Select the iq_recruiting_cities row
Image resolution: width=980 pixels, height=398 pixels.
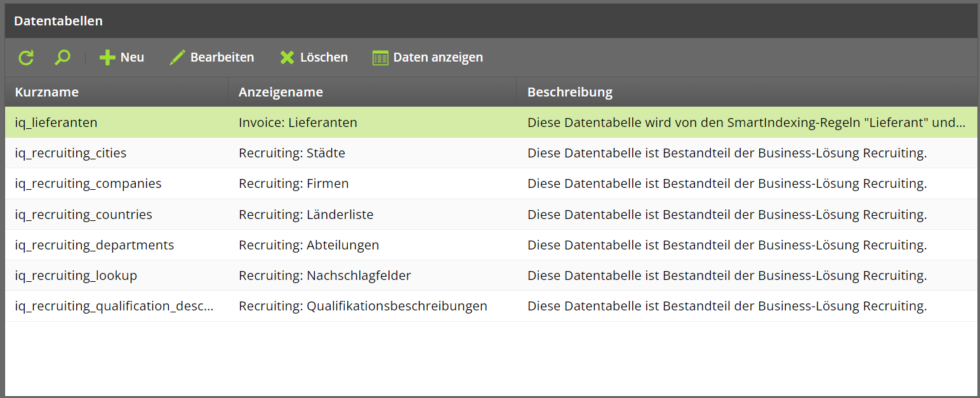tap(491, 153)
